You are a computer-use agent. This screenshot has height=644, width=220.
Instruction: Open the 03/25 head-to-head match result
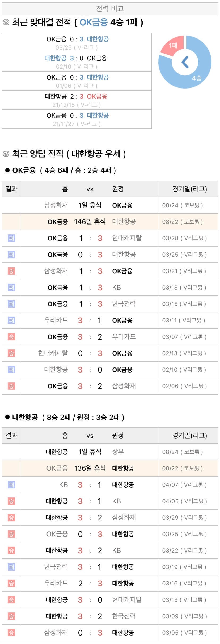coord(77,43)
